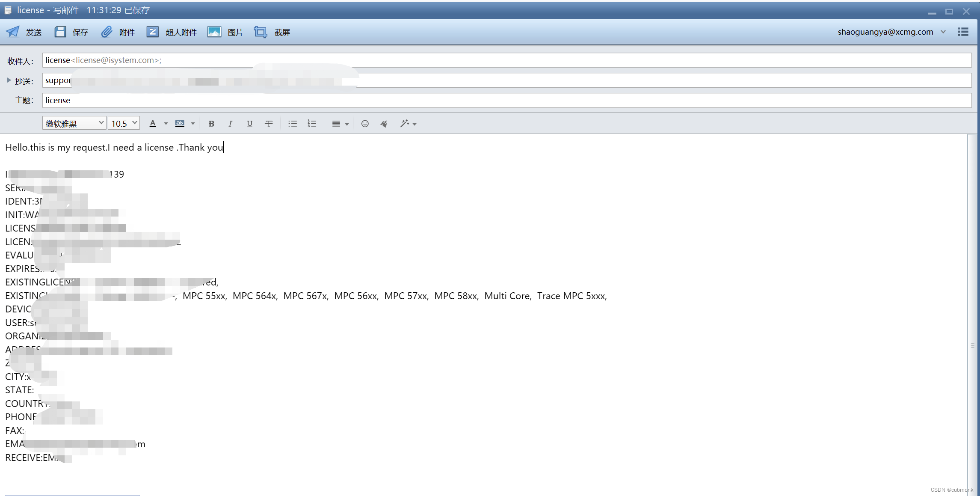Save the draft with the 保存 button
The image size is (980, 496).
click(x=71, y=32)
